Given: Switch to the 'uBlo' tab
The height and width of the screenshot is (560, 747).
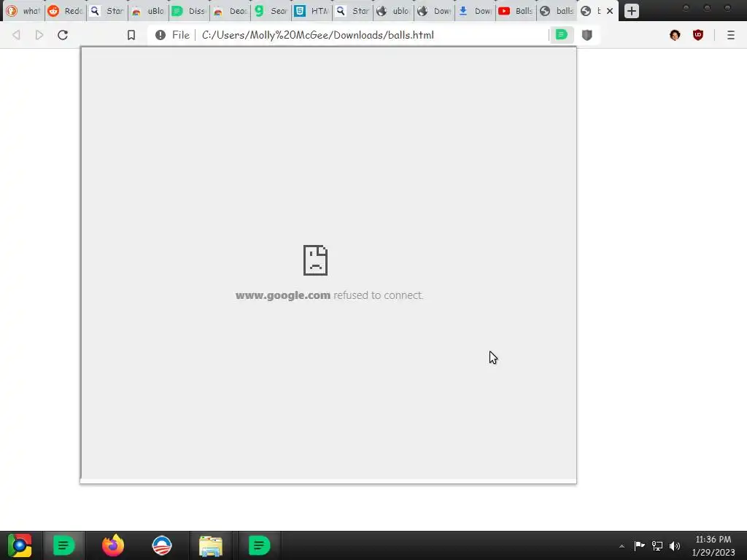Looking at the screenshot, I should click(148, 11).
